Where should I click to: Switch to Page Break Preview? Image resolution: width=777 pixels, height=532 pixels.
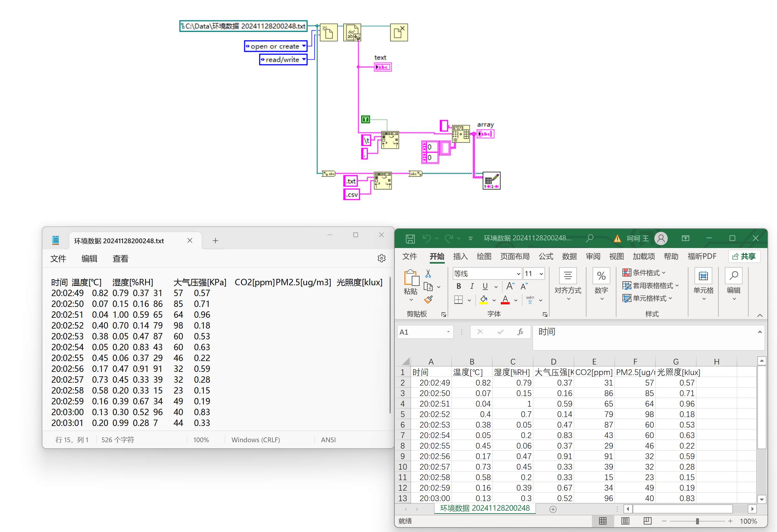point(647,521)
